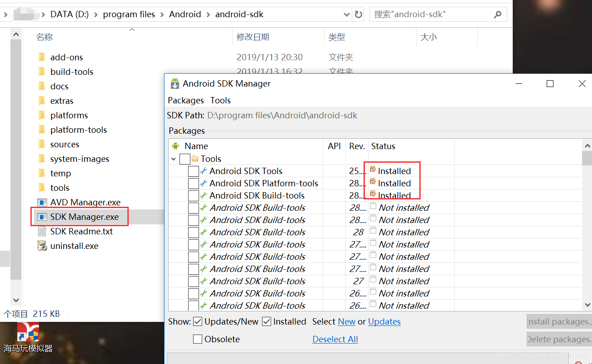This screenshot has width=592, height=364.
Task: Select the platform-tools folder icon
Action: [x=42, y=130]
